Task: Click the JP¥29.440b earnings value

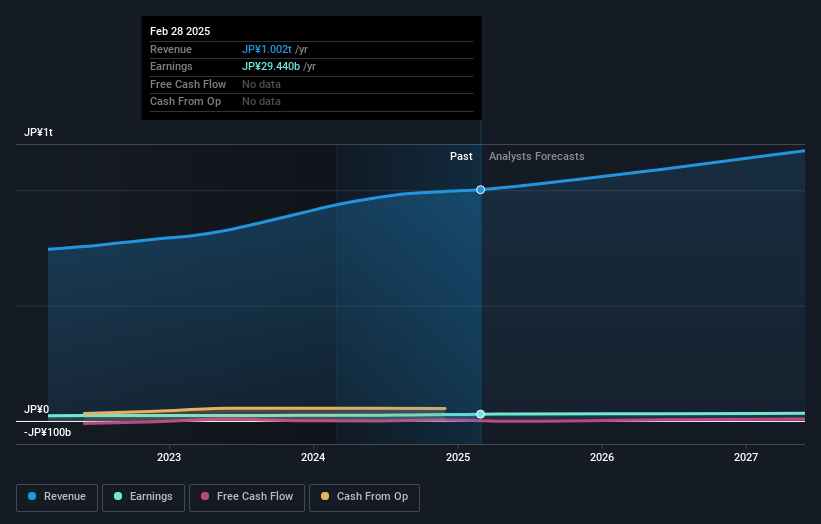Action: point(271,66)
